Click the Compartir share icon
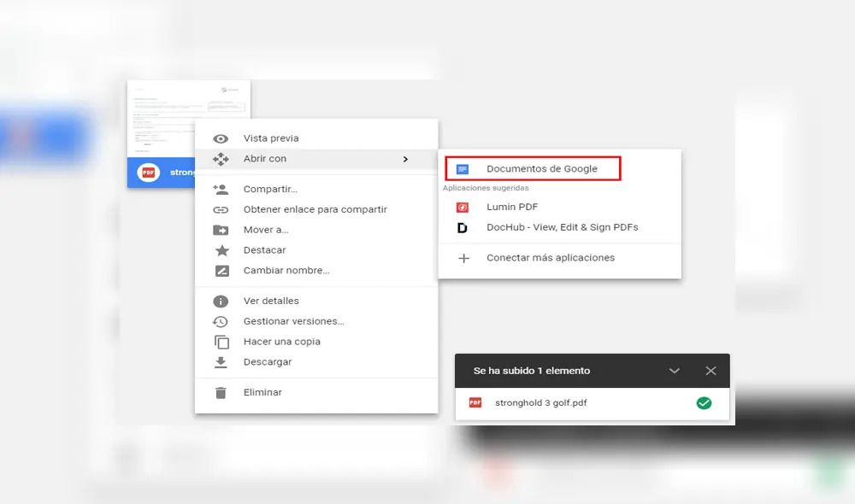 click(x=221, y=189)
